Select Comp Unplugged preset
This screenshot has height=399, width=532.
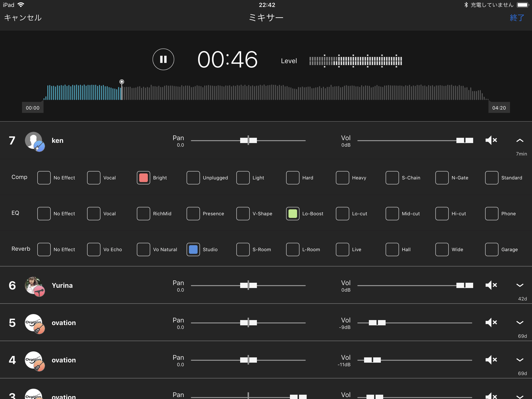pos(193,178)
